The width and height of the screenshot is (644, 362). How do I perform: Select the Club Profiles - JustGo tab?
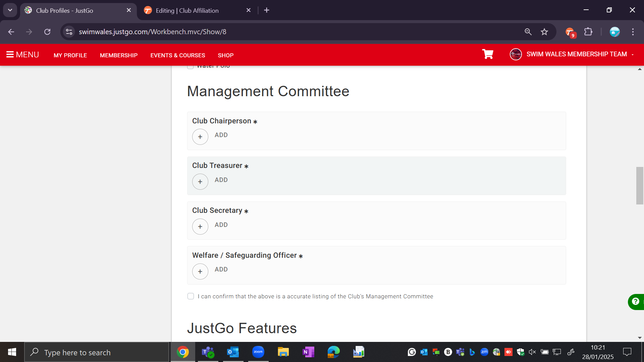click(78, 11)
